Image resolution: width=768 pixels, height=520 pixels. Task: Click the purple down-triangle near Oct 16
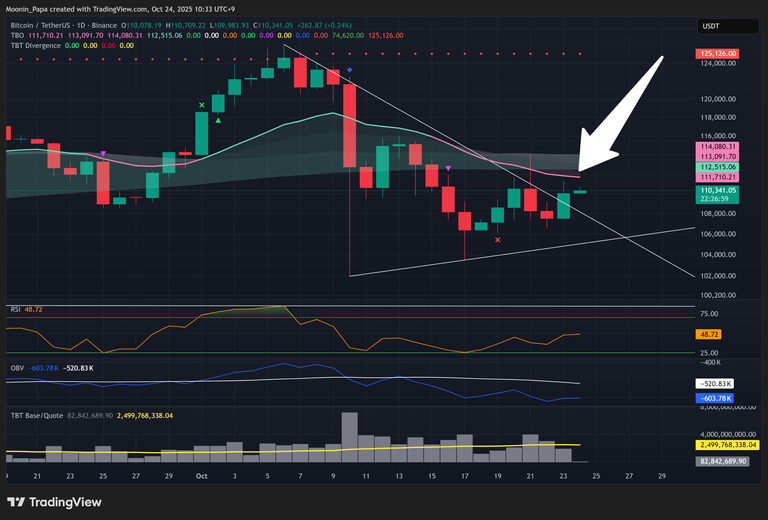click(448, 168)
